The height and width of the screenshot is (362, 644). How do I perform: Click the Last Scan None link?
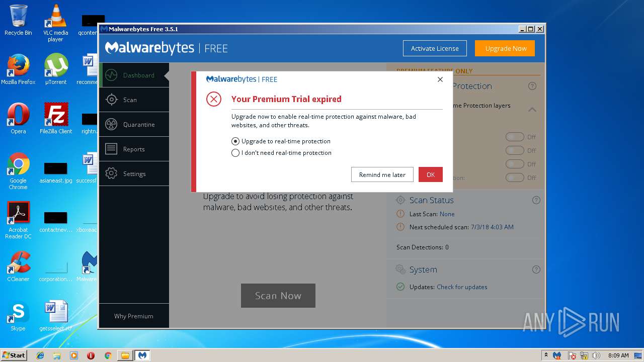[x=447, y=214]
